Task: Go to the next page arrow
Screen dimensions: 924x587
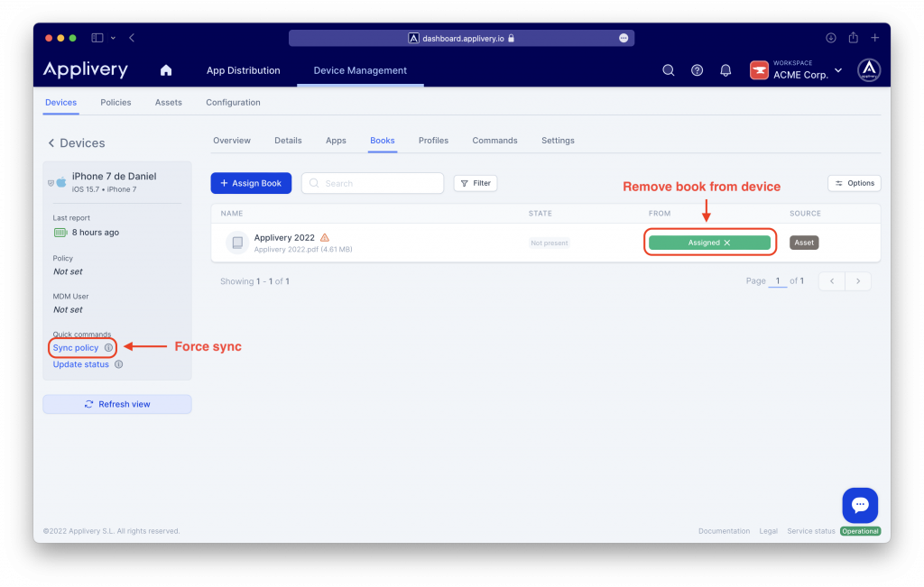Action: (858, 280)
